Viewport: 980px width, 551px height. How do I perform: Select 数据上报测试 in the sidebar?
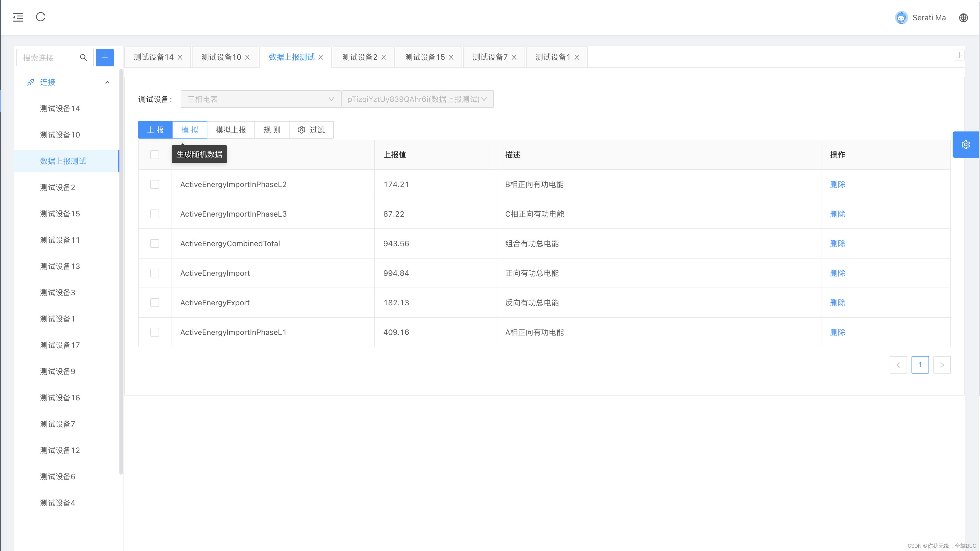click(66, 161)
